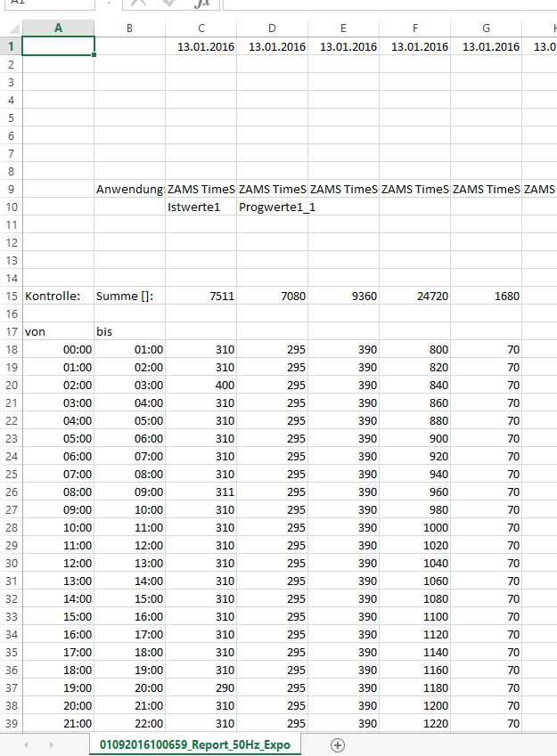Click value 400 in row 20
Viewport: 557px width, 756px height.
click(x=201, y=386)
